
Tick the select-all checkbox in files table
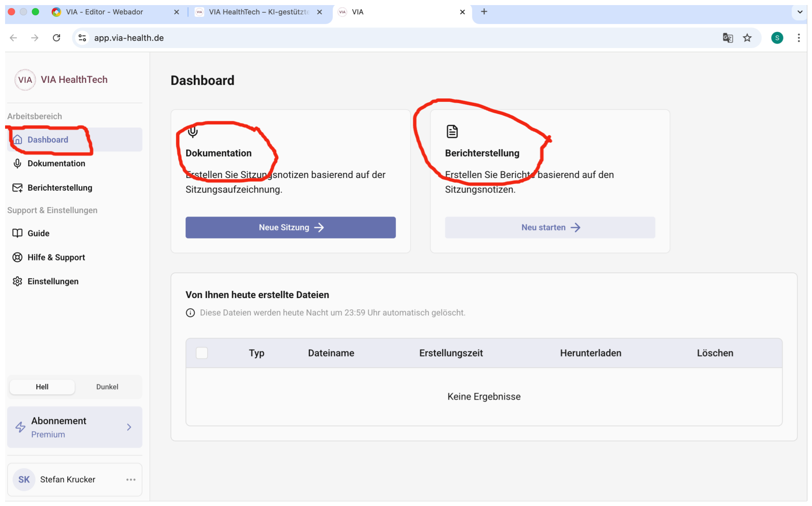202,353
